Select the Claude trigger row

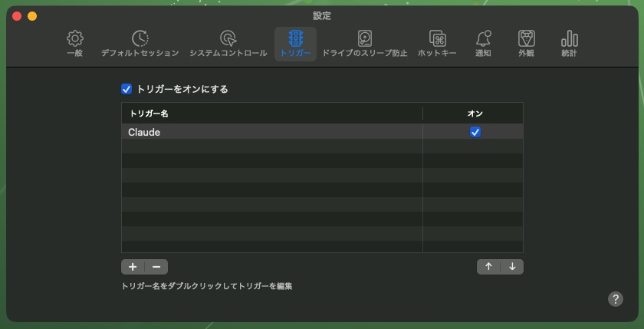click(x=322, y=132)
